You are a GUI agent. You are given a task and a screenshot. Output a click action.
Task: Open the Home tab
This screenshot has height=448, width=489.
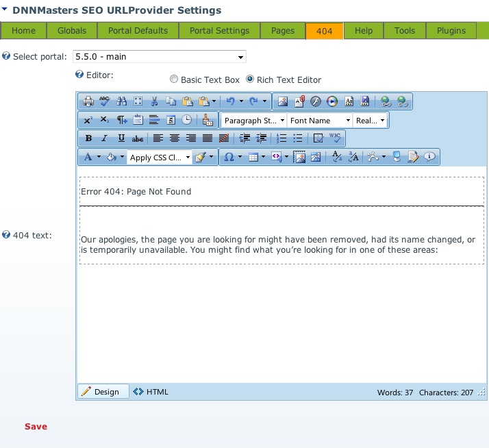pos(24,31)
